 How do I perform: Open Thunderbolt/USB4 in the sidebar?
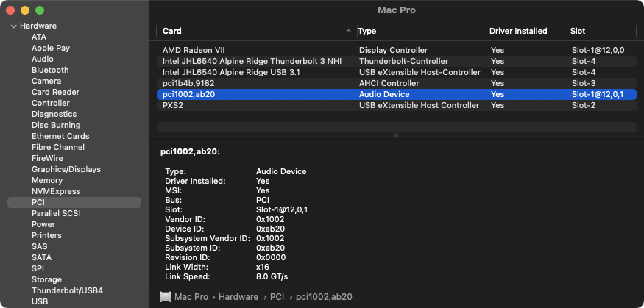pos(67,291)
